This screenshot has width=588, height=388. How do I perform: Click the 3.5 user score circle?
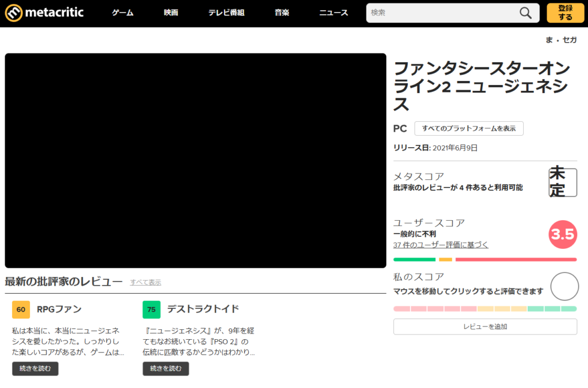point(563,235)
